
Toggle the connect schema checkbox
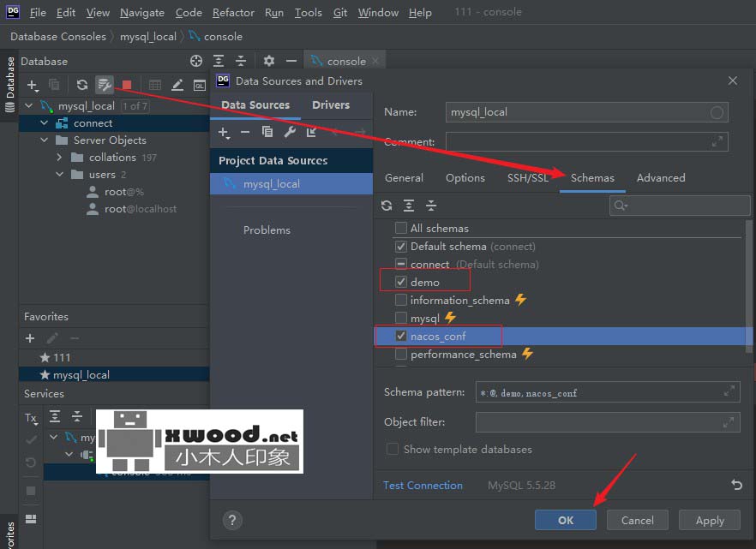[400, 264]
